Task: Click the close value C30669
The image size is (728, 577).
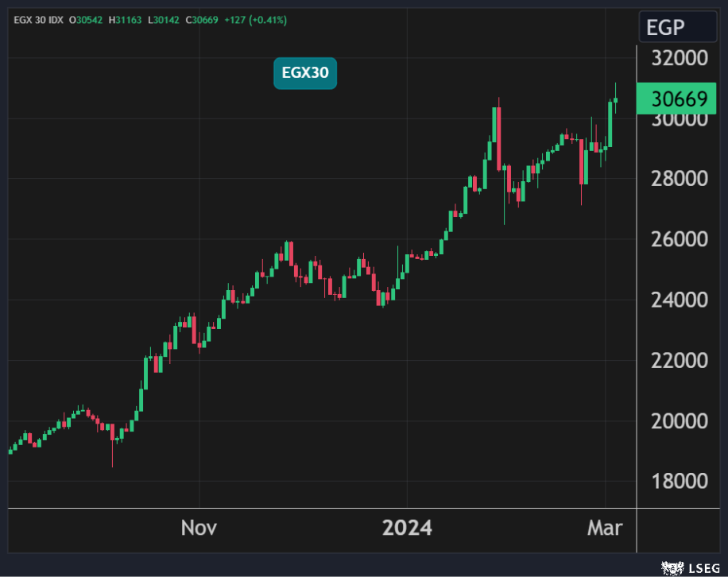Action: [x=203, y=19]
